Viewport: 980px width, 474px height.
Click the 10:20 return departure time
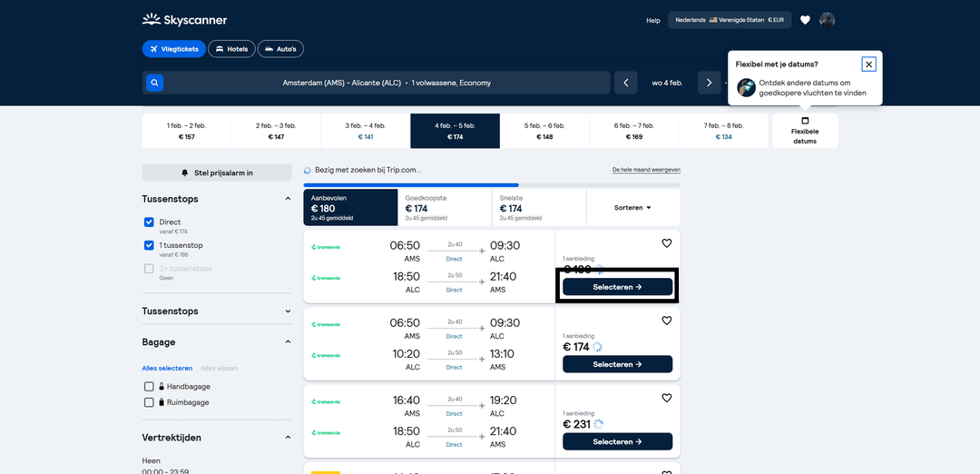(405, 354)
